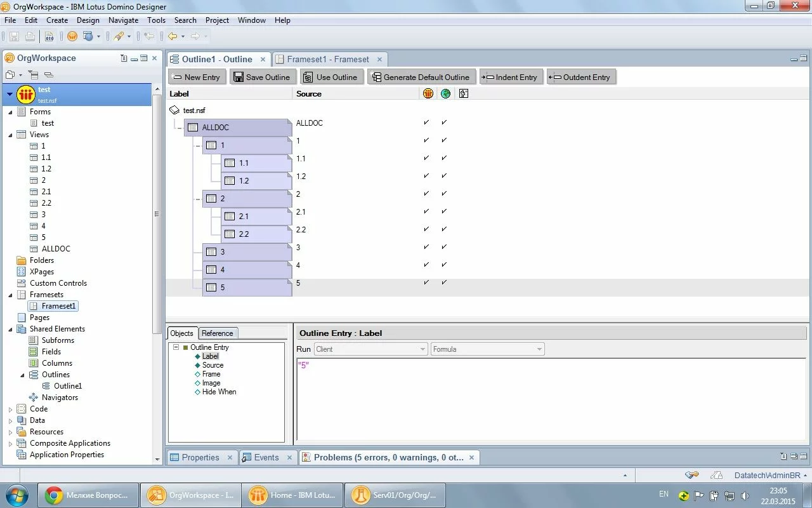812x508 pixels.
Task: Open the Create menu
Action: point(56,20)
